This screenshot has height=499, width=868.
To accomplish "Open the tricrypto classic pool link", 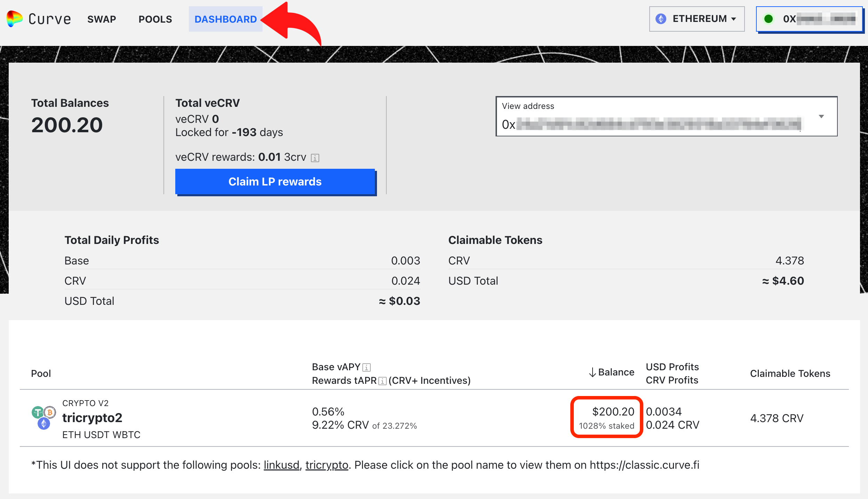I will (327, 465).
